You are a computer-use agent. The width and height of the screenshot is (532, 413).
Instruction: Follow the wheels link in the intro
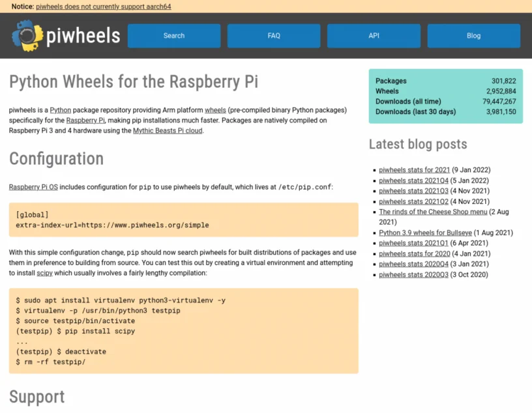(215, 110)
